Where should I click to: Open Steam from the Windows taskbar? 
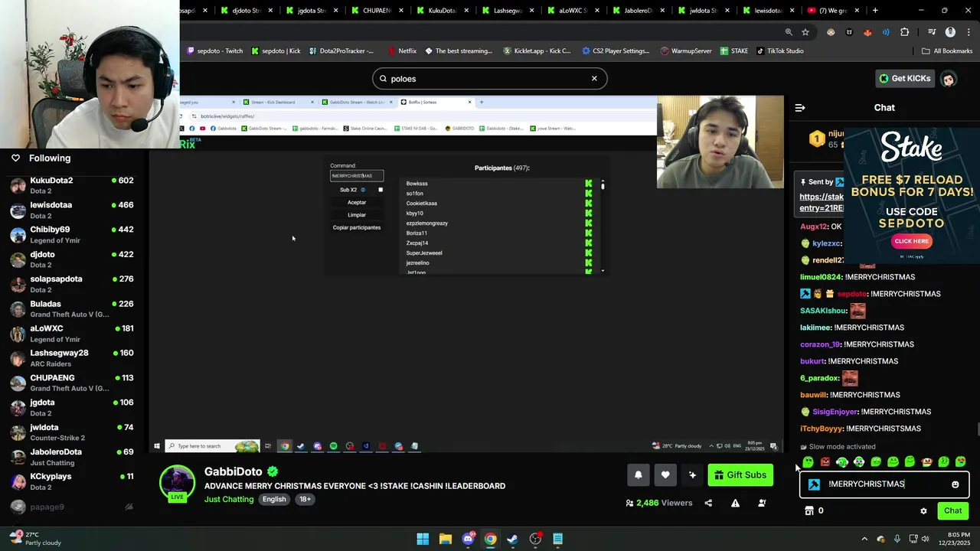513,539
